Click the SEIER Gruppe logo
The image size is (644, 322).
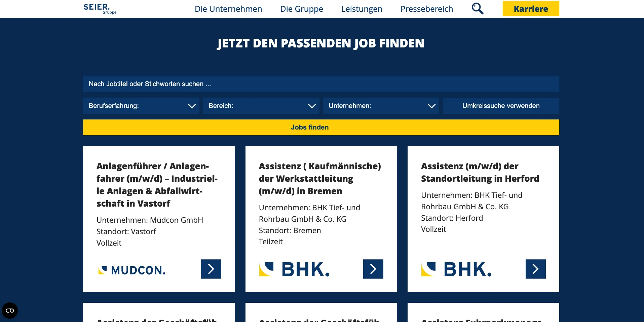coord(100,9)
